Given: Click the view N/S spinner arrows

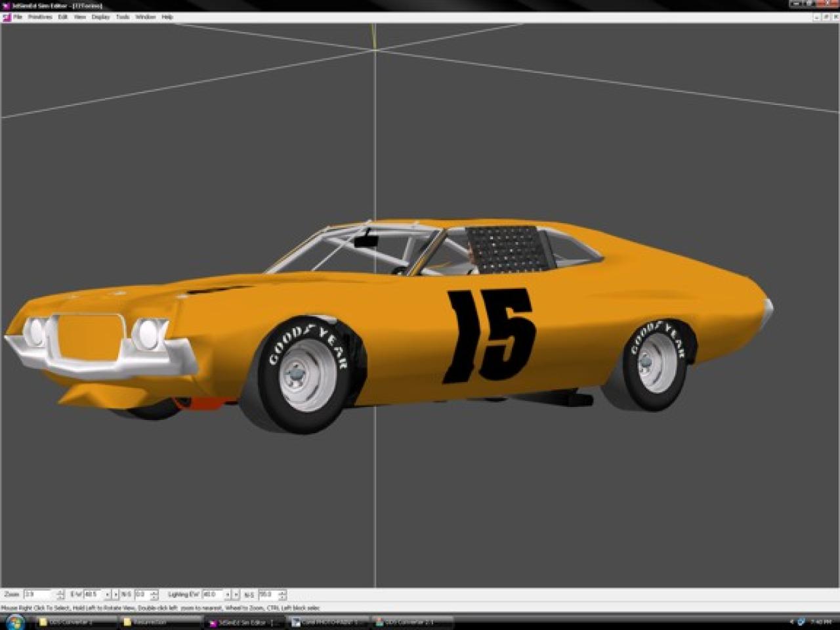Looking at the screenshot, I should pos(154,595).
